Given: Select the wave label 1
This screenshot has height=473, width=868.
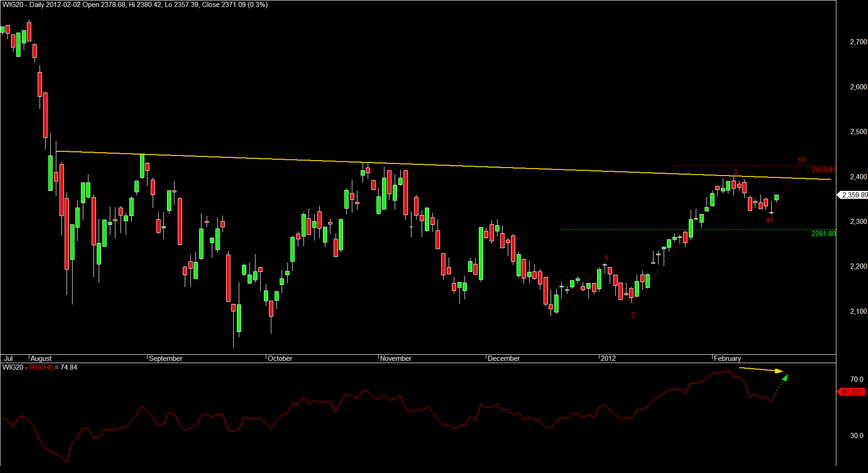Looking at the screenshot, I should 606,258.
